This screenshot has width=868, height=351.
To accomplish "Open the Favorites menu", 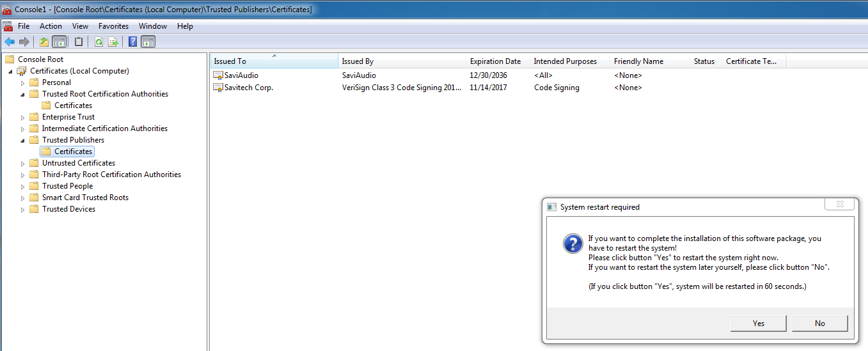I will coord(113,26).
